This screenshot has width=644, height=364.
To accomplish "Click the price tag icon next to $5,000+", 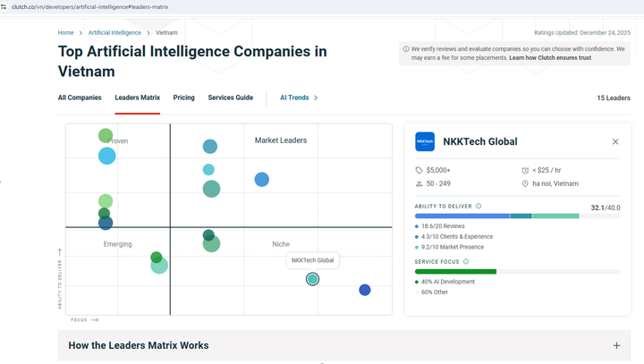I will click(x=419, y=170).
